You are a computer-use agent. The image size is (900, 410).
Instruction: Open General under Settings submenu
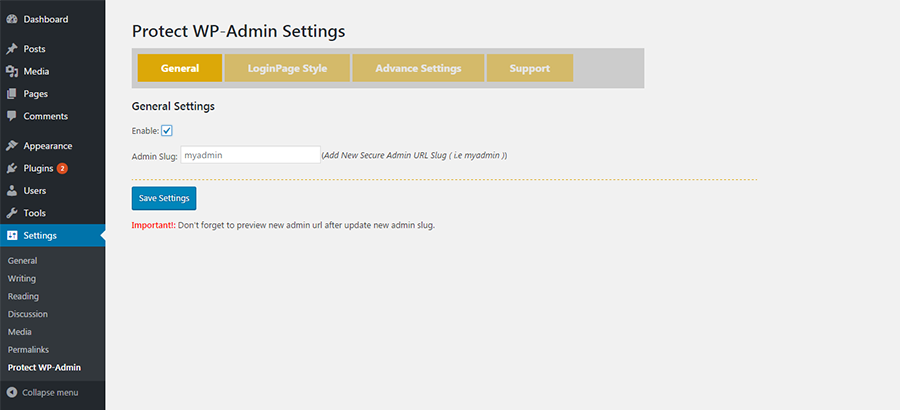22,261
